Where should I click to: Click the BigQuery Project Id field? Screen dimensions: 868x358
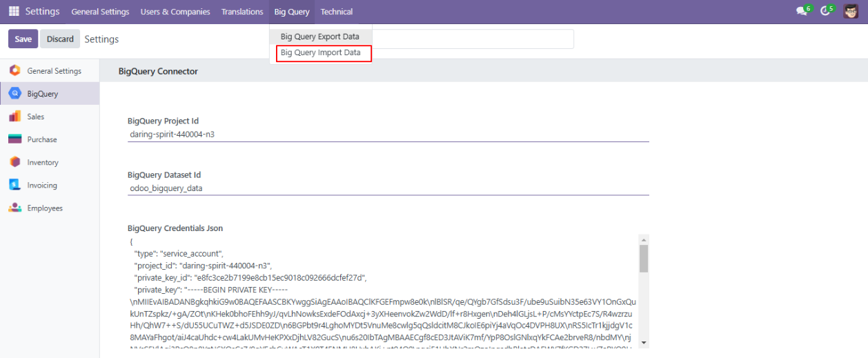coord(388,135)
